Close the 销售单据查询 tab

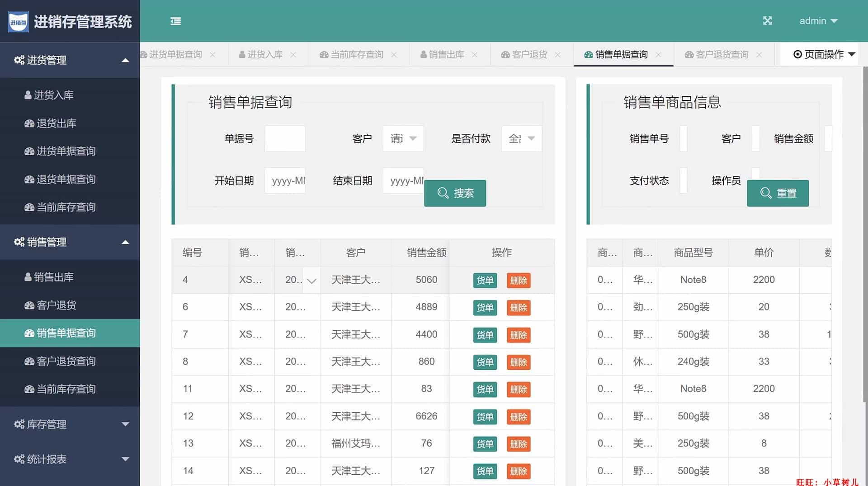point(658,55)
